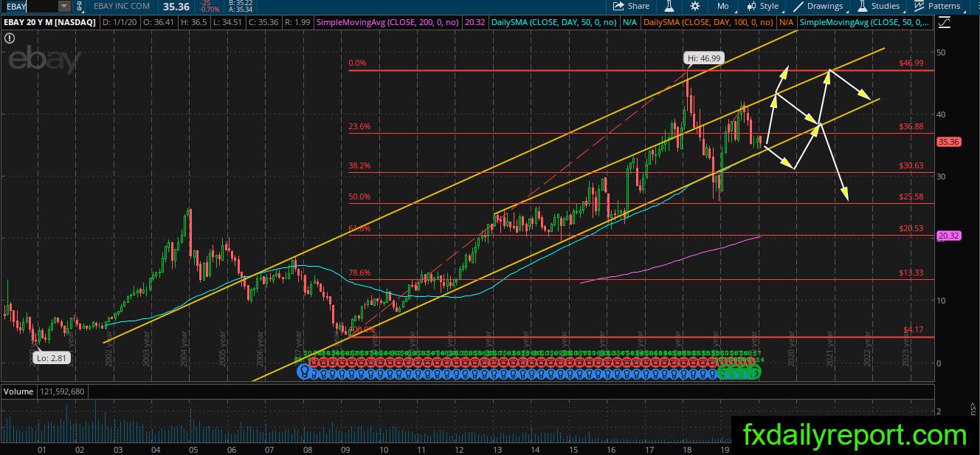Click the 23.6% retracement label

coord(359,126)
